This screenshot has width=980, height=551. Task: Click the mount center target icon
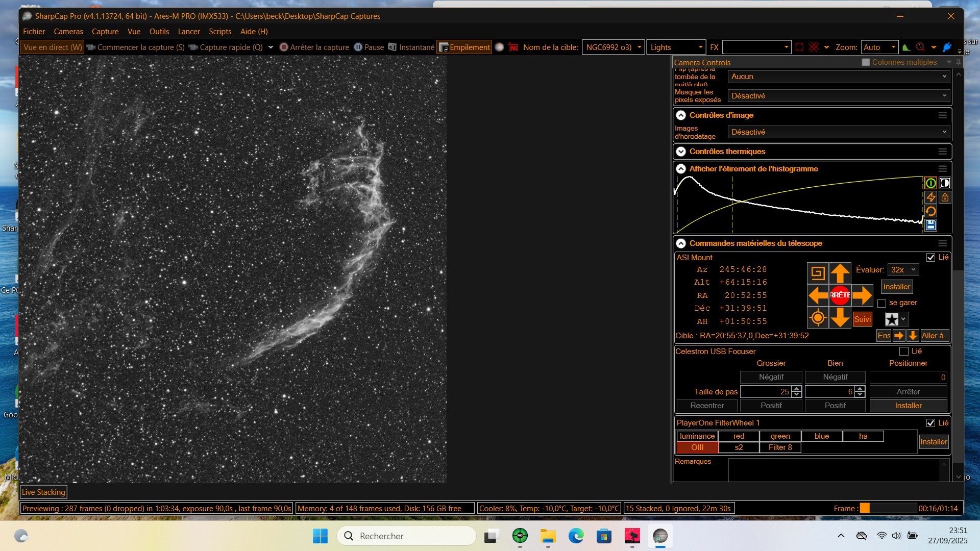818,317
